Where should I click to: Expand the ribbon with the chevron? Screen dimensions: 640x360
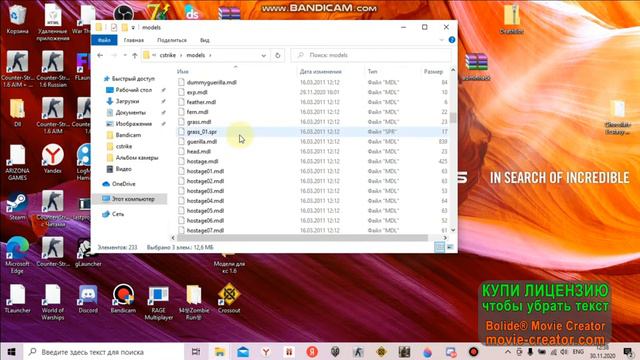[x=441, y=40]
